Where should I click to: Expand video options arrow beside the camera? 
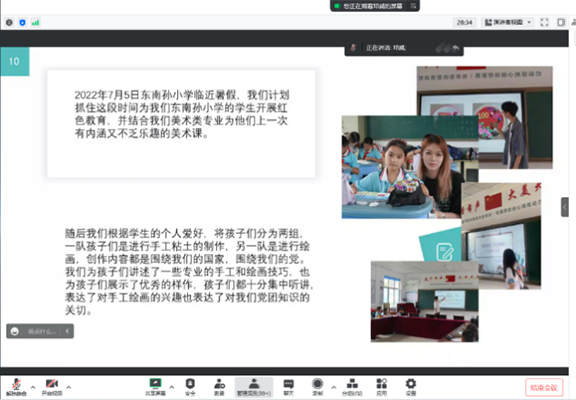click(x=69, y=387)
